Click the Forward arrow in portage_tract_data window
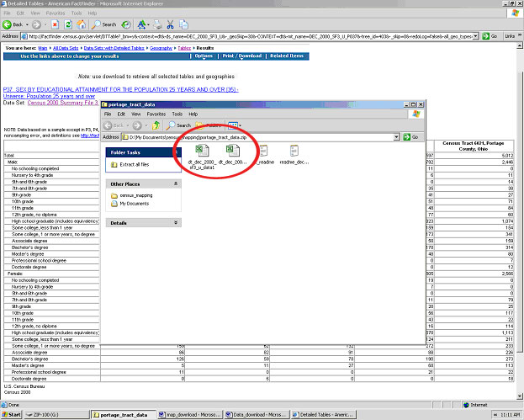 (137, 125)
